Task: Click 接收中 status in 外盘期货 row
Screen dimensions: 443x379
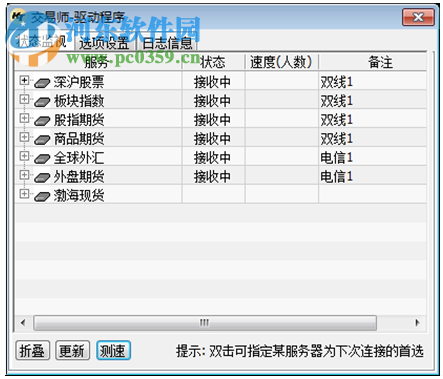Action: pyautogui.click(x=212, y=176)
